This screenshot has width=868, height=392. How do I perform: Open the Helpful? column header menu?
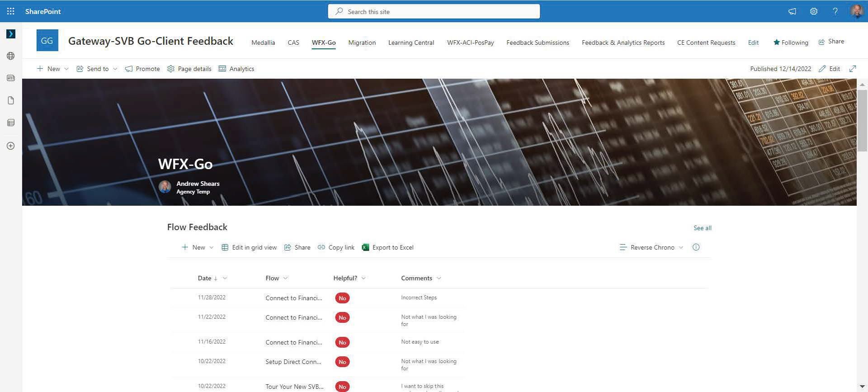pos(349,278)
